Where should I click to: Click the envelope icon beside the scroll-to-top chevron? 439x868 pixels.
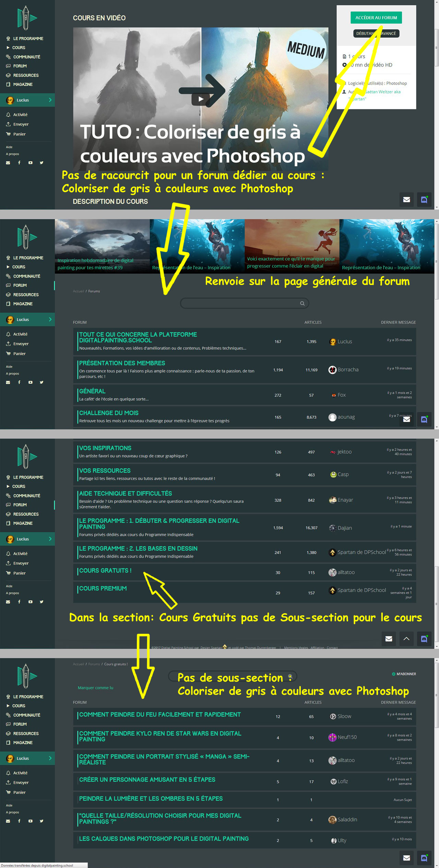tap(389, 639)
